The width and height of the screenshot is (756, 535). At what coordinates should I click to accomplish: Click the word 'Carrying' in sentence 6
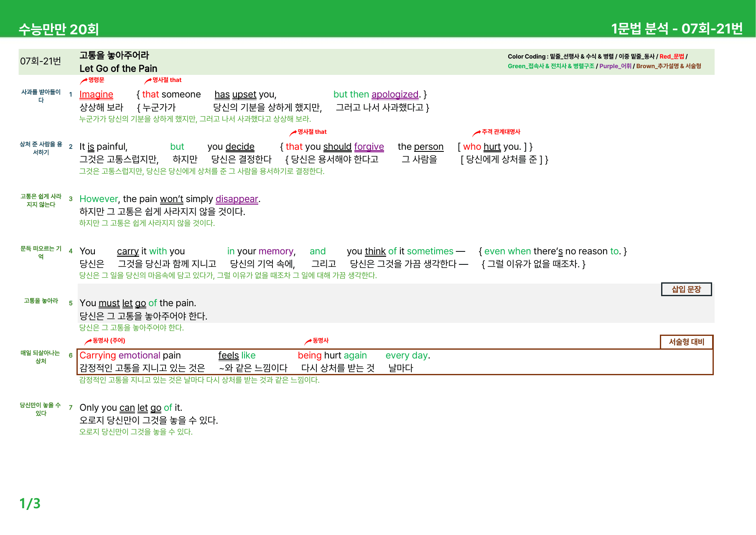pos(98,356)
